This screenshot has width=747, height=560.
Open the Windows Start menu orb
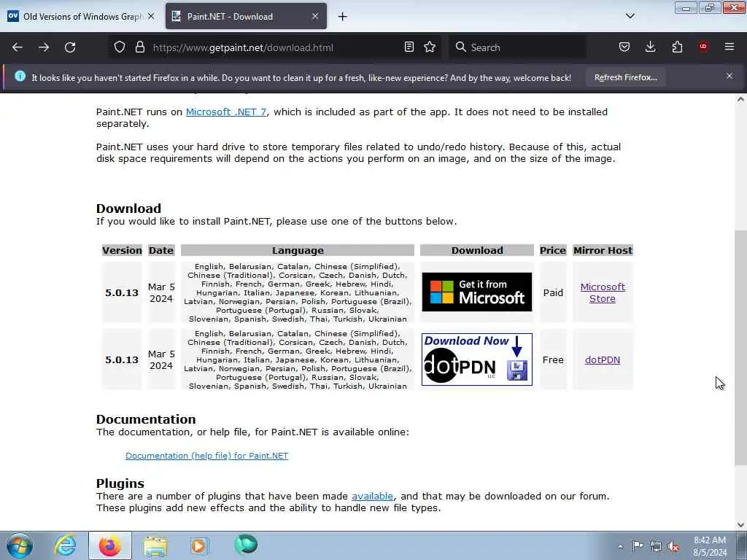point(20,545)
